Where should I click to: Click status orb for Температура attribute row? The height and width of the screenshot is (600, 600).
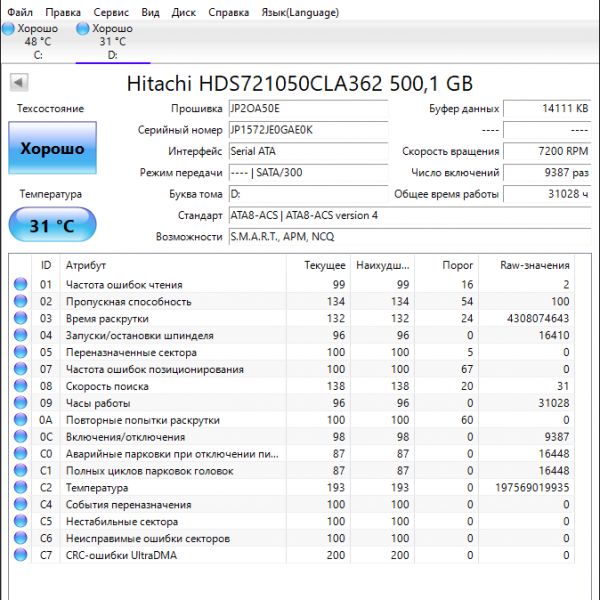tap(20, 488)
